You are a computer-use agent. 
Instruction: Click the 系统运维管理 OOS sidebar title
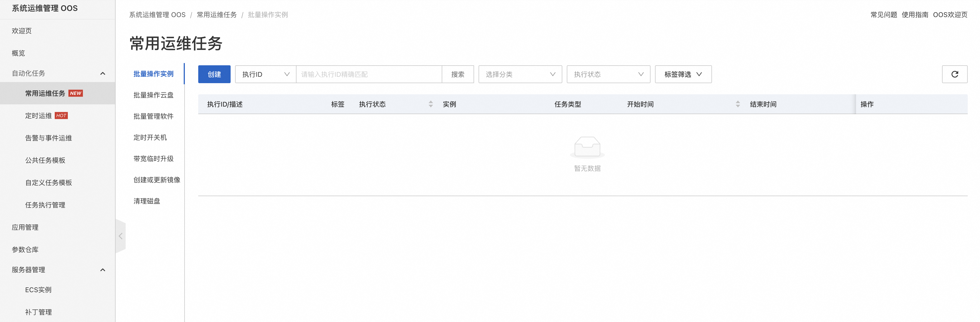click(x=44, y=8)
